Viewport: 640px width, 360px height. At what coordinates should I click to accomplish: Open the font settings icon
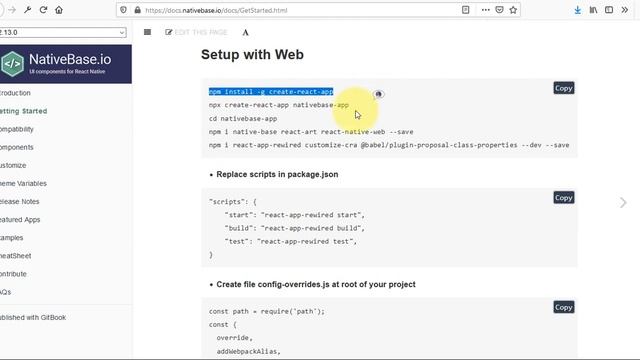point(245,32)
